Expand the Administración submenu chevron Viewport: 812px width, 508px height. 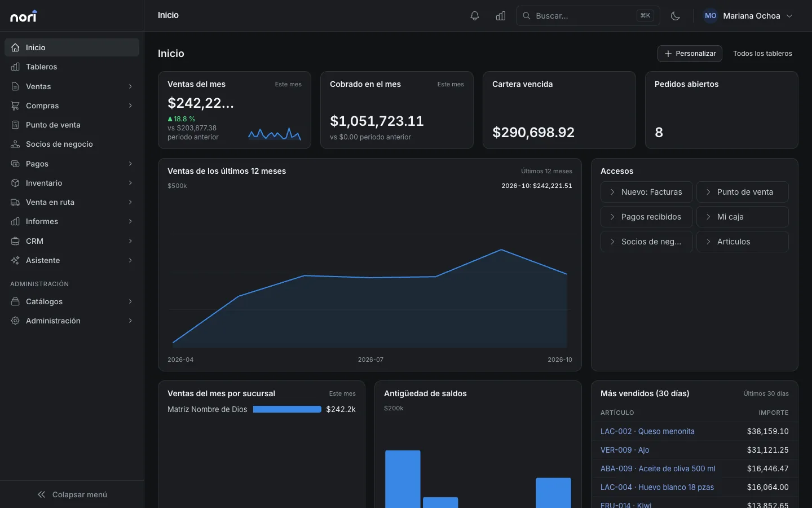pyautogui.click(x=130, y=321)
